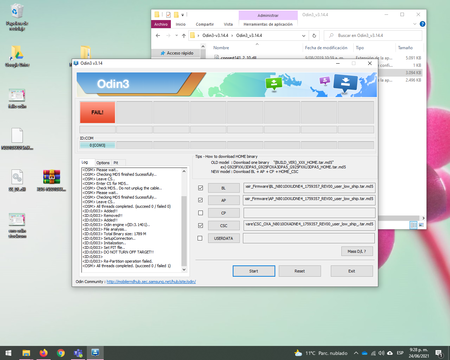Screen dimensions: 450x360
Task: Open the WinRAR archive on the desktop
Action: click(x=51, y=180)
